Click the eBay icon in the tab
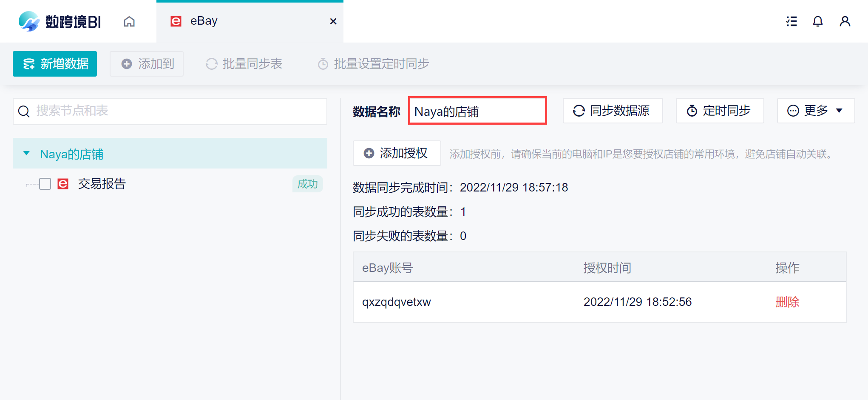This screenshot has height=400, width=868. coord(176,21)
